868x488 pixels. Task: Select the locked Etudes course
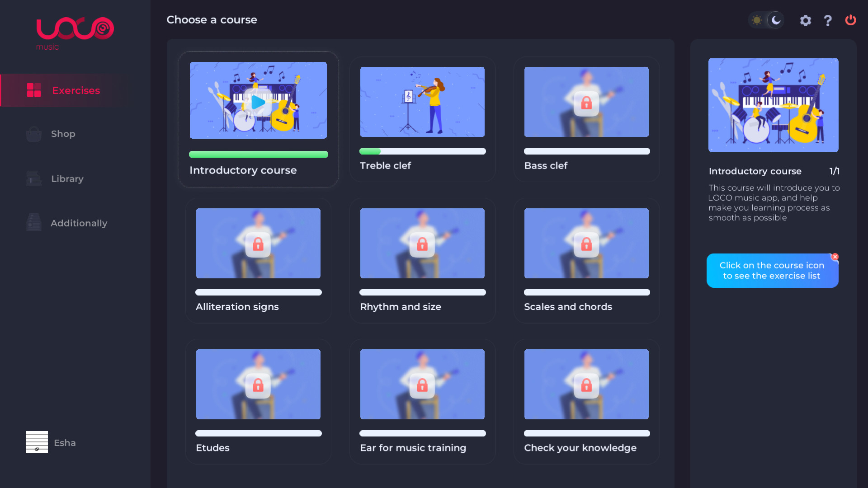tap(258, 384)
